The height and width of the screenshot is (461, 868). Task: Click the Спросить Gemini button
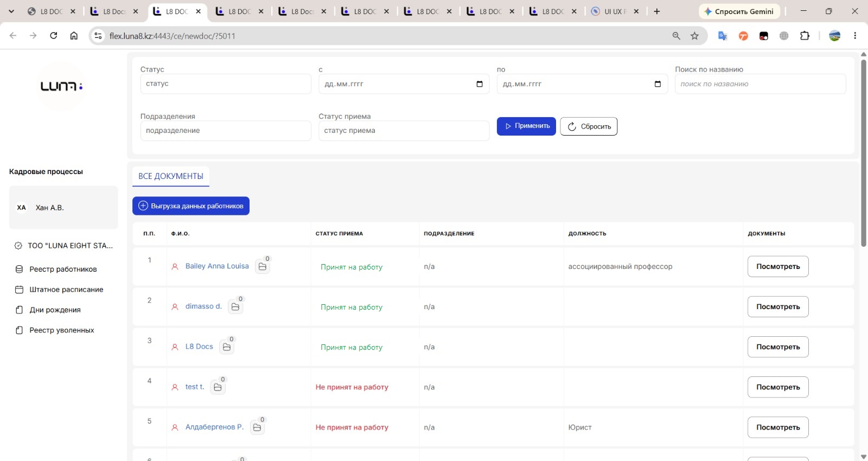pyautogui.click(x=739, y=11)
